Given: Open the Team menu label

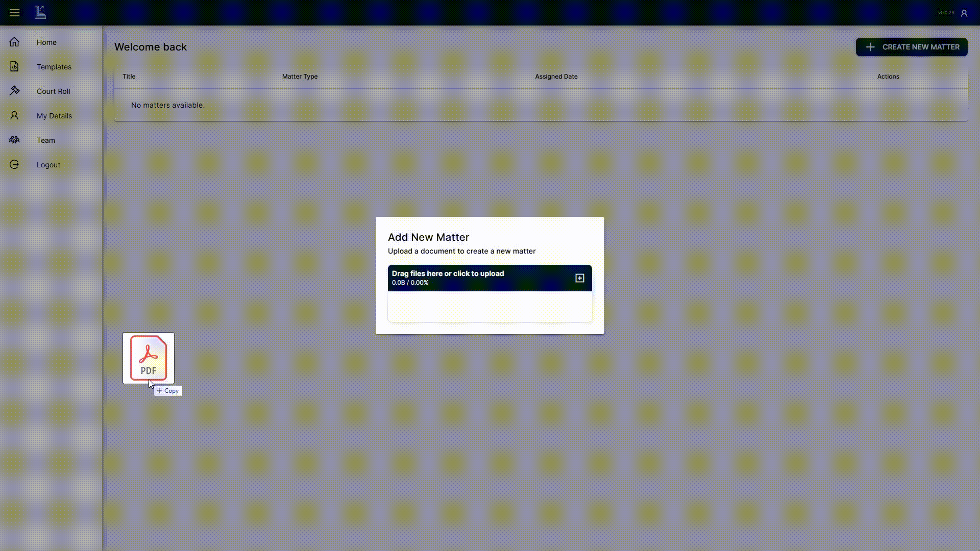Looking at the screenshot, I should 45,140.
